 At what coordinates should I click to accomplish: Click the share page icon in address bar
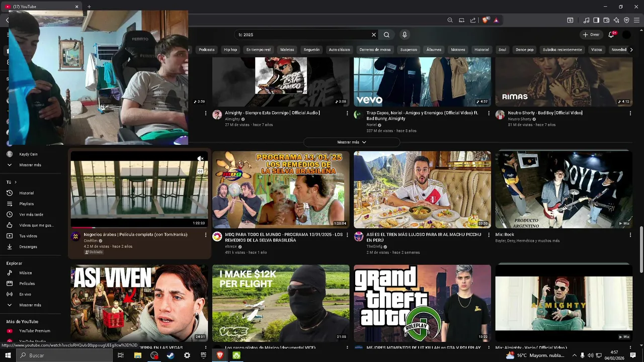coord(473,20)
